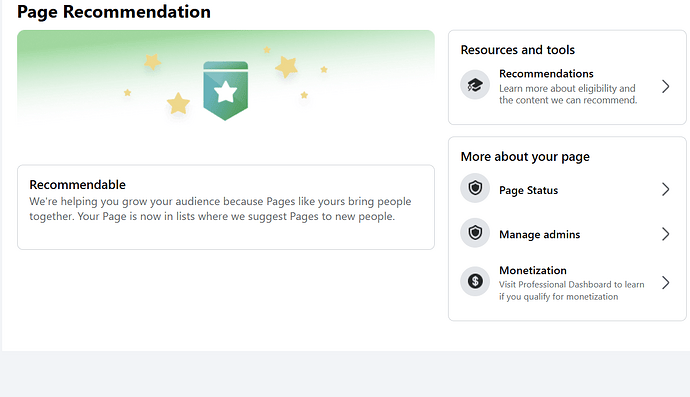Open the Recommendations chevron arrow
Image resolution: width=690 pixels, height=397 pixels.
click(665, 86)
